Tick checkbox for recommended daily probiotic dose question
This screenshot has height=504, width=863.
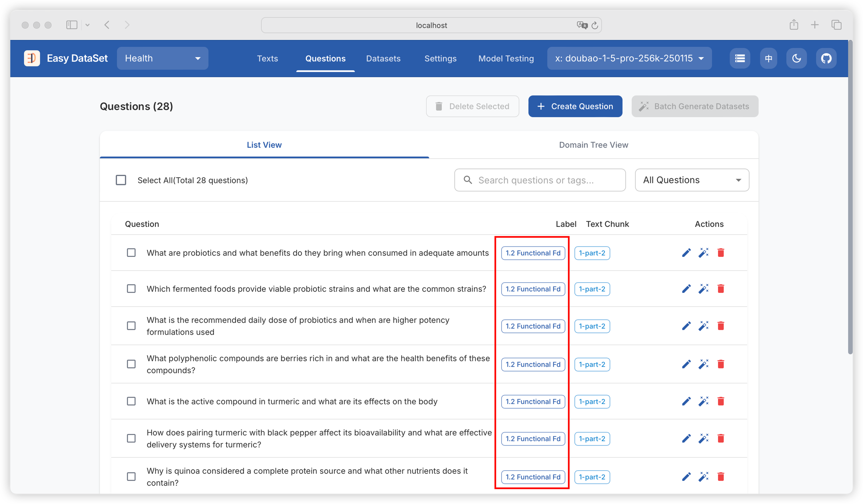(131, 326)
